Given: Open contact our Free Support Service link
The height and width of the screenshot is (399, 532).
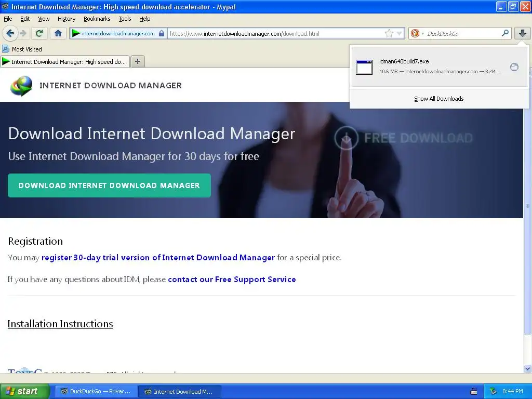Looking at the screenshot, I should click(x=232, y=279).
